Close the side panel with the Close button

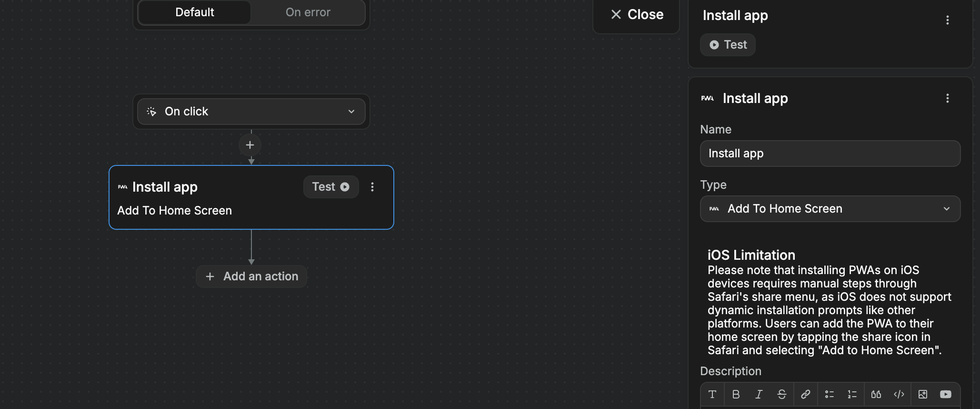[x=637, y=15]
